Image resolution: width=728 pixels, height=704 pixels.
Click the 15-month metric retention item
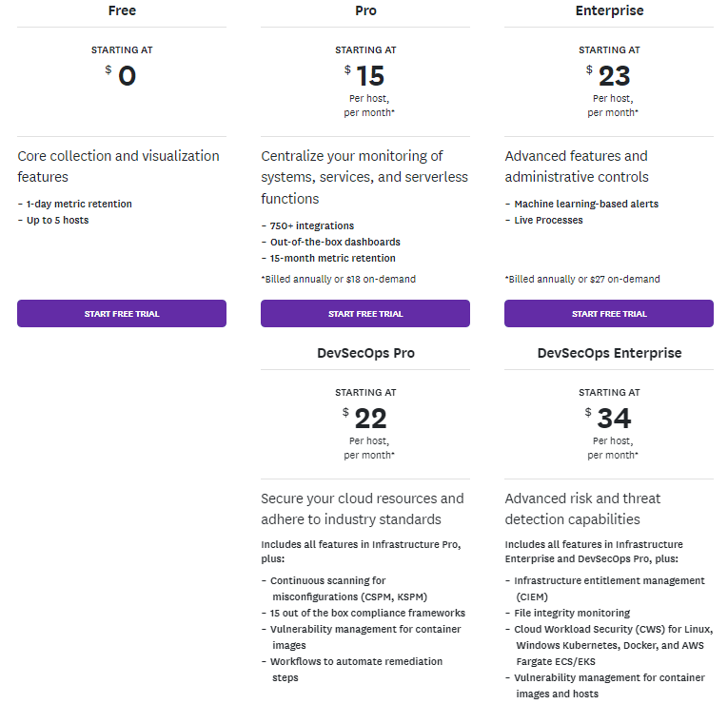pyautogui.click(x=332, y=258)
